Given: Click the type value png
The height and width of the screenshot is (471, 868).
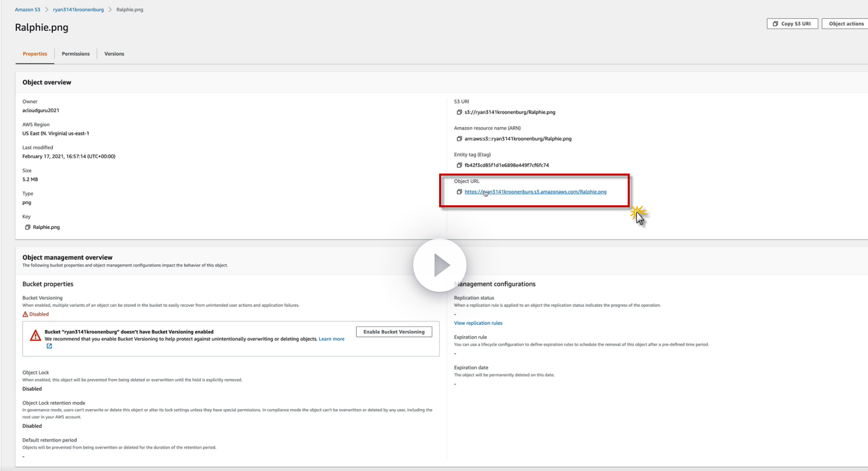Looking at the screenshot, I should point(27,203).
